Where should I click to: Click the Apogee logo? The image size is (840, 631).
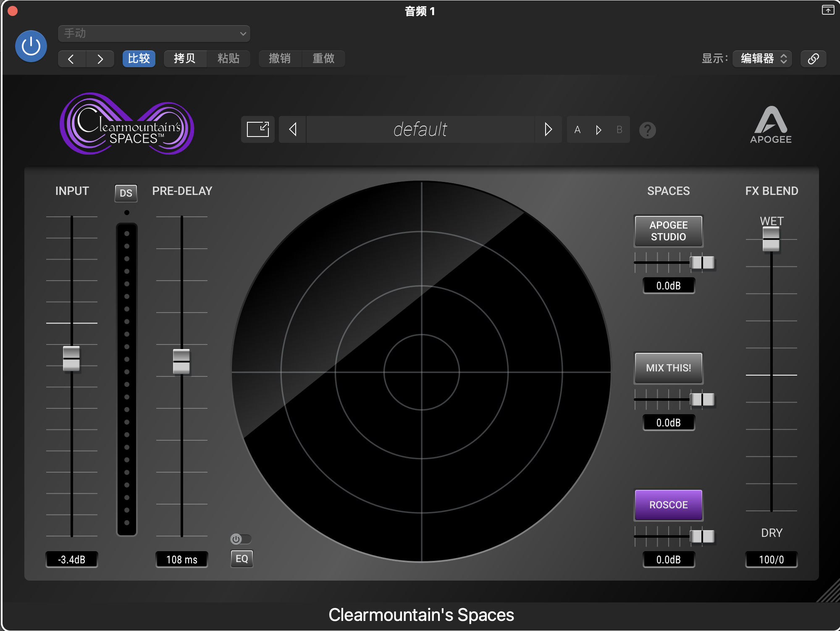click(x=771, y=125)
